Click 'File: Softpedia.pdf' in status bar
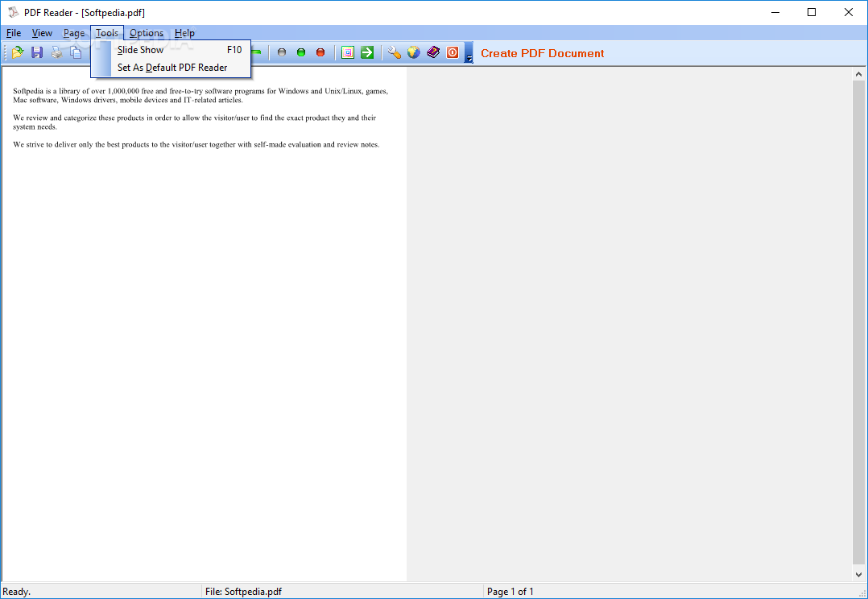 point(243,592)
